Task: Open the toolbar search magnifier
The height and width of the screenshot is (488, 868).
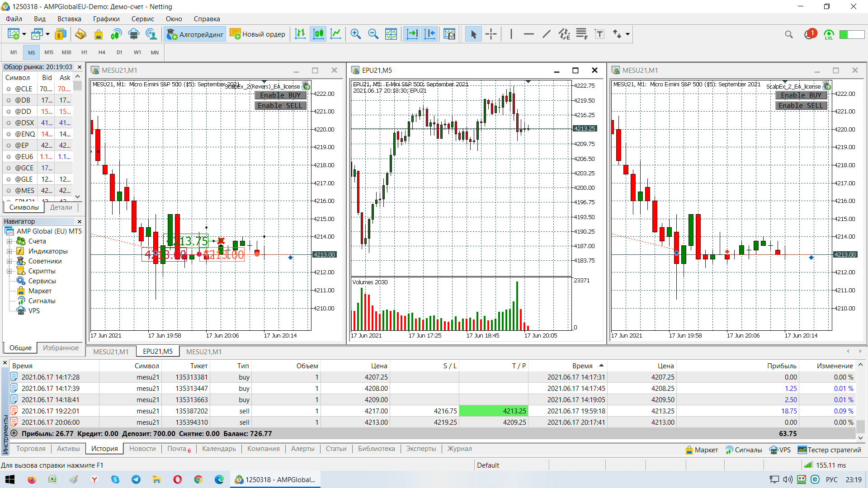Action: point(789,34)
